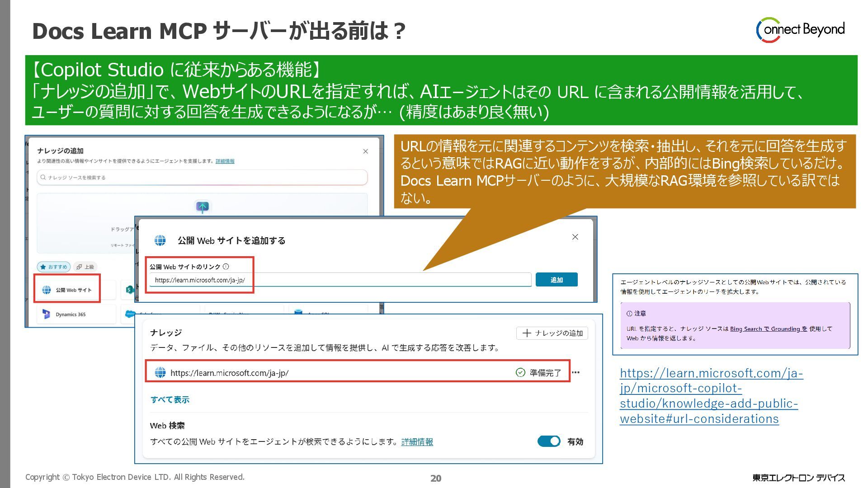The height and width of the screenshot is (488, 868).
Task: Click the green 準備完了 check status icon
Action: coord(520,372)
